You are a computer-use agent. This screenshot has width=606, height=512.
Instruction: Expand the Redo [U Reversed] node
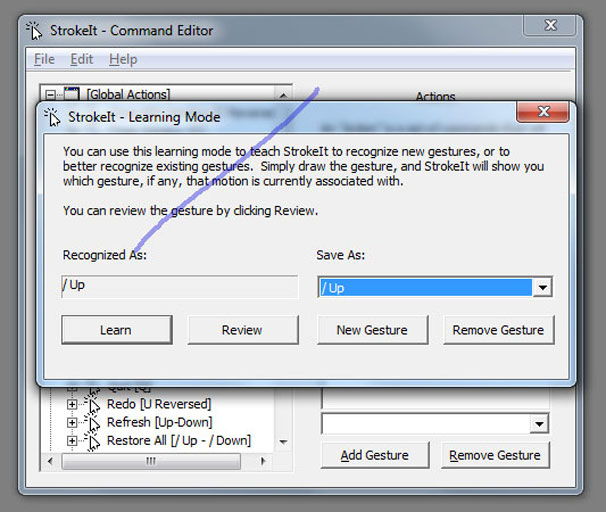click(x=71, y=404)
